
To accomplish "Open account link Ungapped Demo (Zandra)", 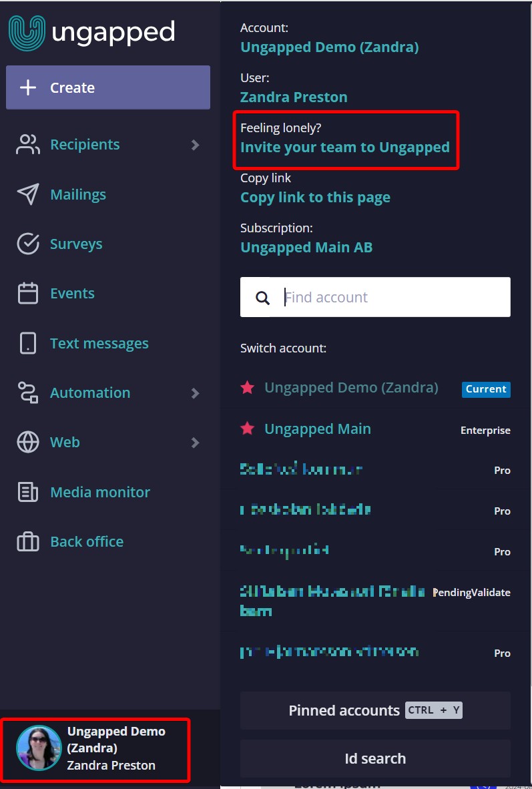I will [x=330, y=47].
